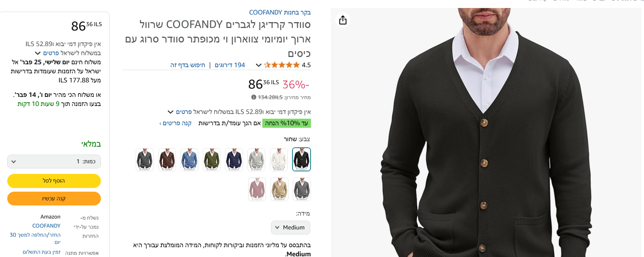This screenshot has height=257, width=644.
Task: Visit the COOFANDY store link above title
Action: pos(280,12)
